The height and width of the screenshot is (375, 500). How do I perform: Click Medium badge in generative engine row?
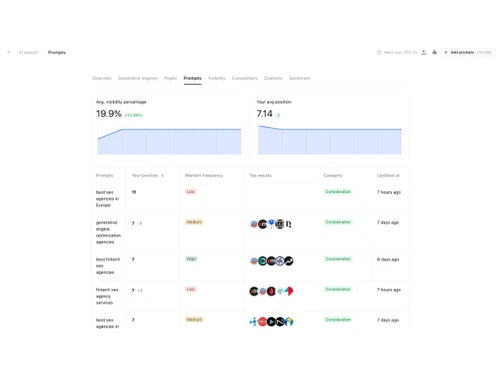pos(194,222)
